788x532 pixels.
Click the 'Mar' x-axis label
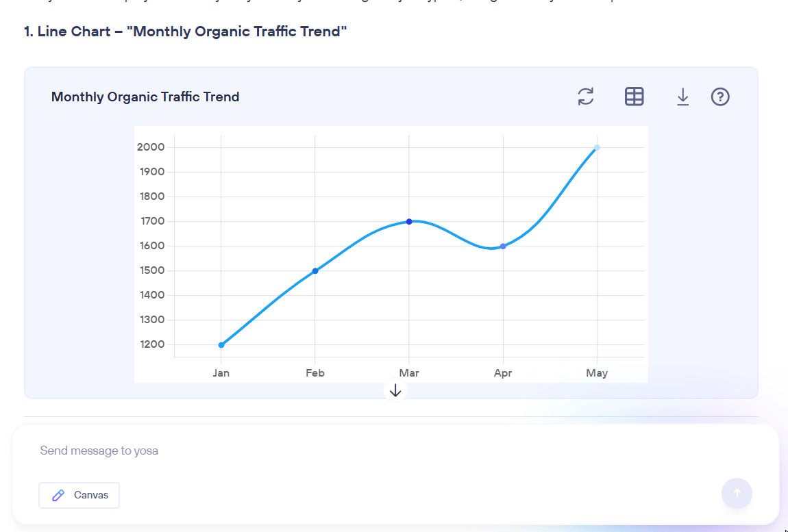(x=409, y=373)
